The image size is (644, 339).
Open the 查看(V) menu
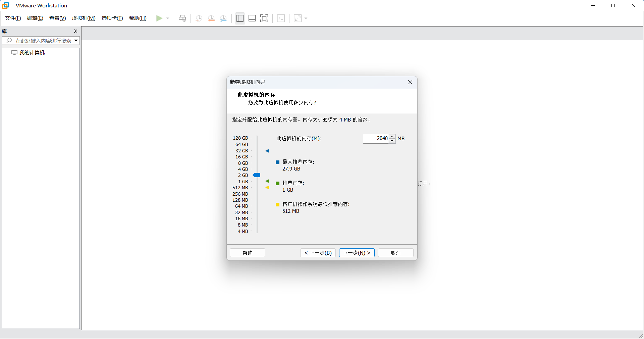[58, 18]
